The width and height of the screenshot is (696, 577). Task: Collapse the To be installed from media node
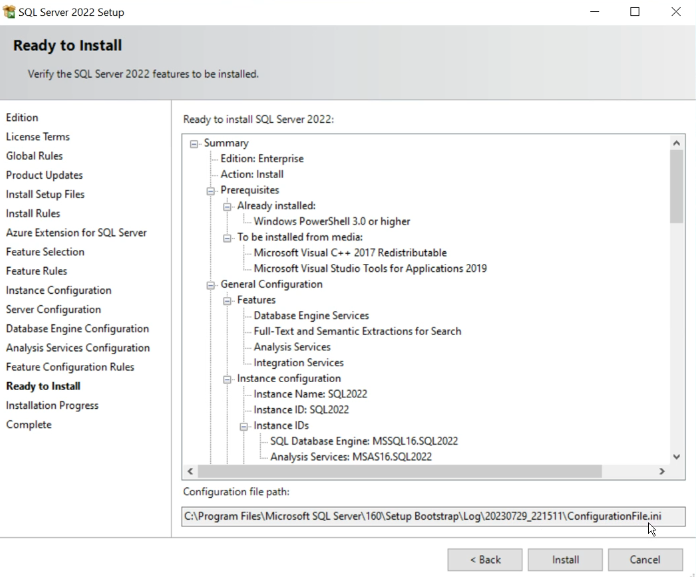tap(227, 238)
